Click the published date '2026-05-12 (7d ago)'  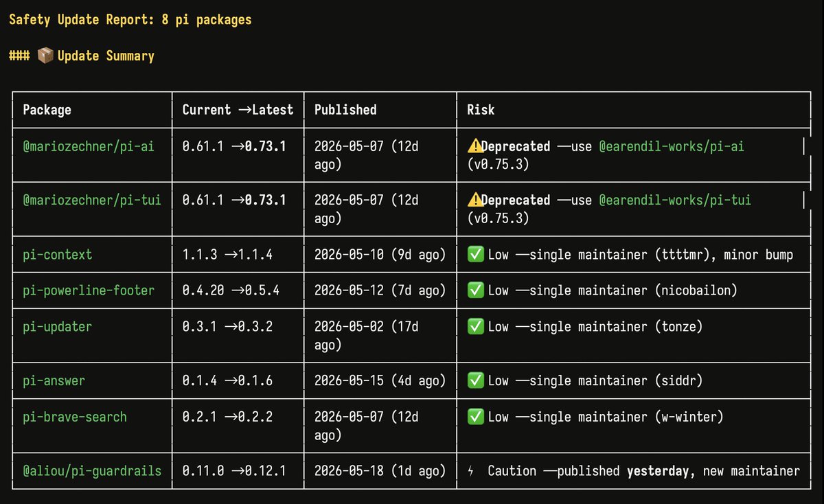pyautogui.click(x=380, y=290)
